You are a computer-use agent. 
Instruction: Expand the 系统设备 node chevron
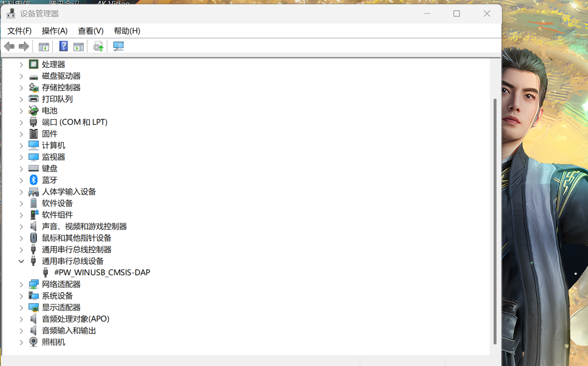(21, 296)
